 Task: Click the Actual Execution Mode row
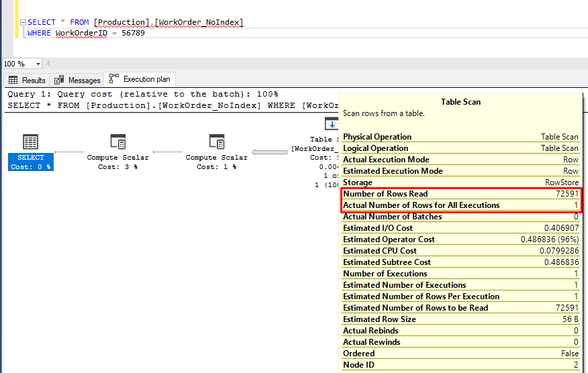click(x=460, y=160)
